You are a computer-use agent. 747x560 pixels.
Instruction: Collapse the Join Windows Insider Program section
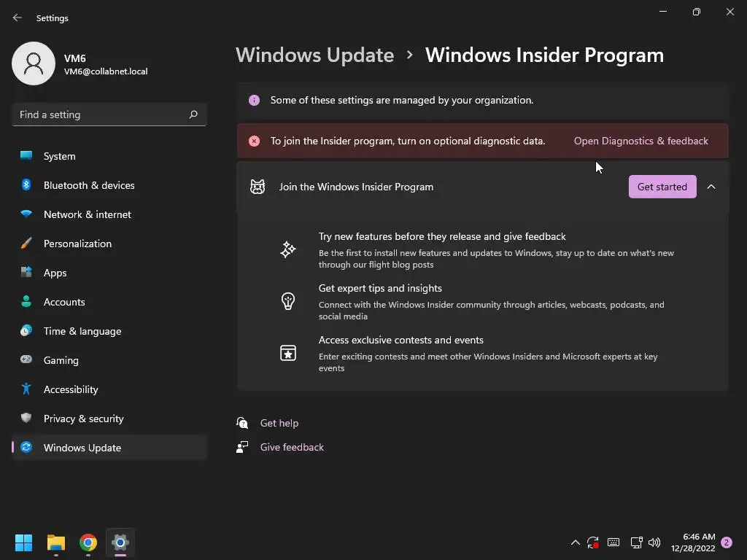(x=711, y=187)
